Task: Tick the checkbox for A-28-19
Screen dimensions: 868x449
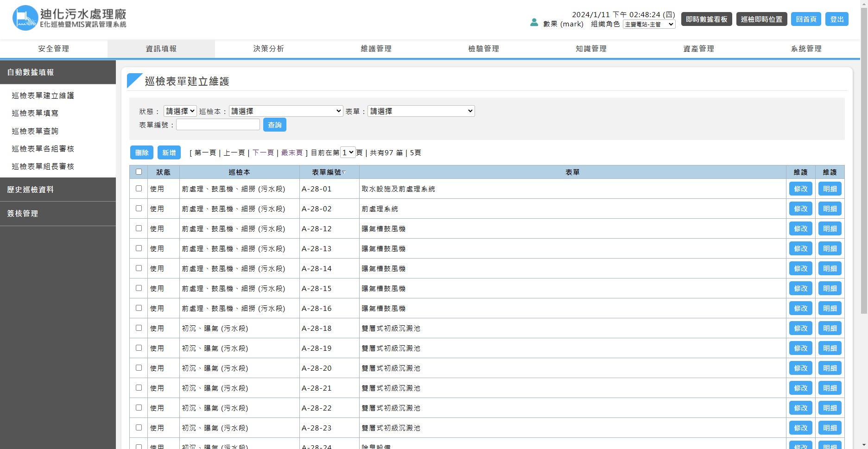Action: point(139,348)
